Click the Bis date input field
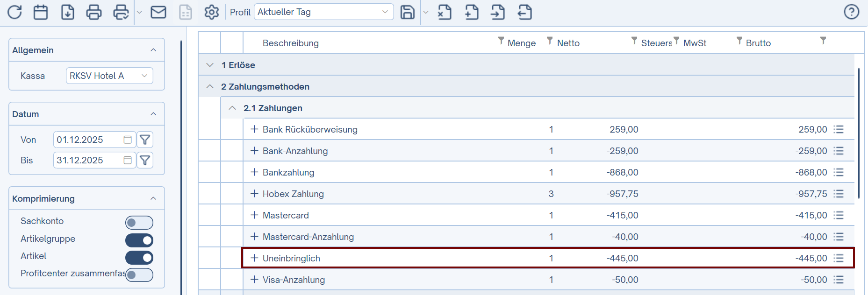This screenshot has width=868, height=295. 89,160
